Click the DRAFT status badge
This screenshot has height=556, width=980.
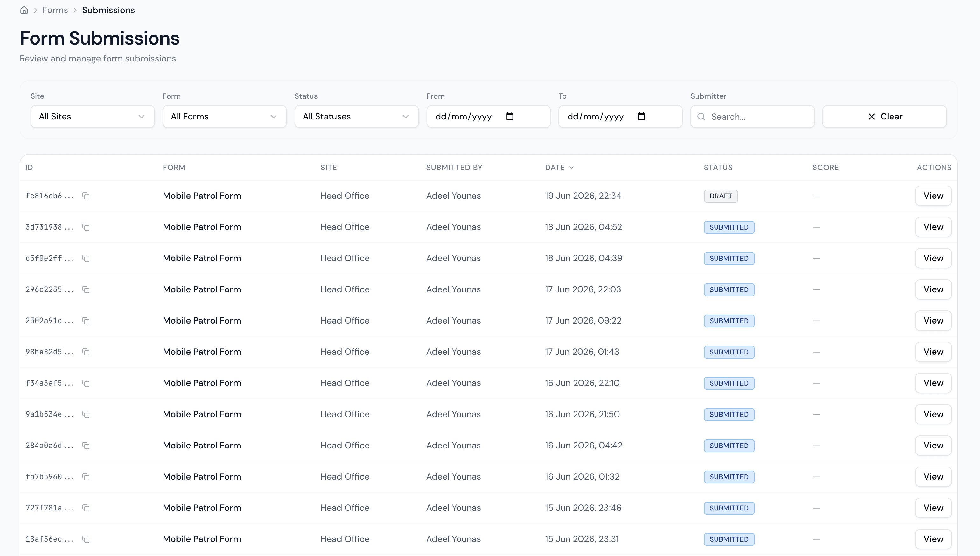pyautogui.click(x=721, y=196)
